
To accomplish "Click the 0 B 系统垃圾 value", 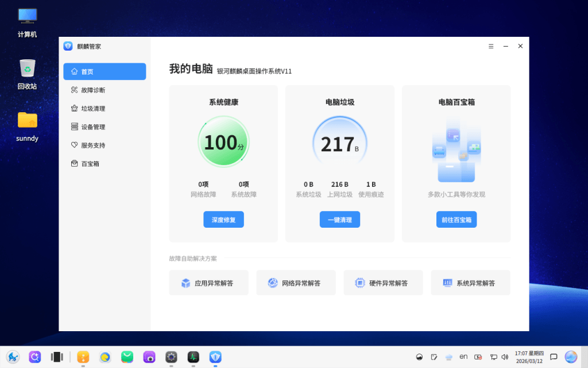I will pyautogui.click(x=308, y=185).
